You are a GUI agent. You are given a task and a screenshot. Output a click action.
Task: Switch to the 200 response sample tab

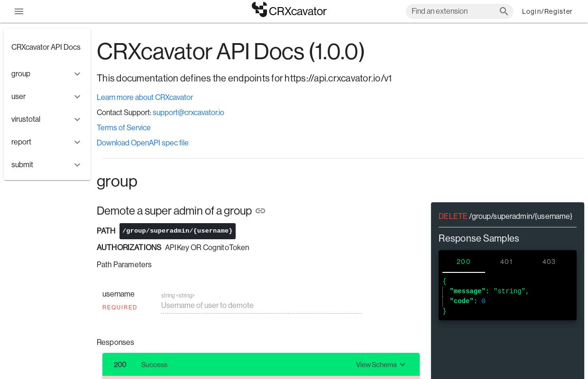point(463,262)
